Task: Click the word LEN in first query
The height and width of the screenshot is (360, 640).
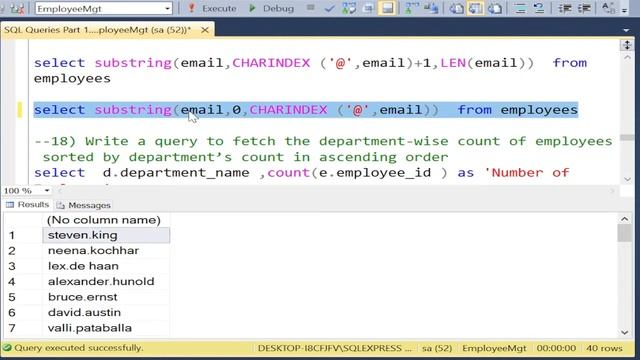Action: point(453,63)
